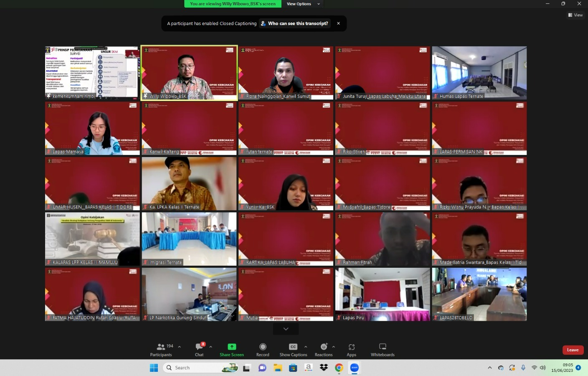Toggle Show Captions on
The width and height of the screenshot is (588, 376).
pos(293,350)
